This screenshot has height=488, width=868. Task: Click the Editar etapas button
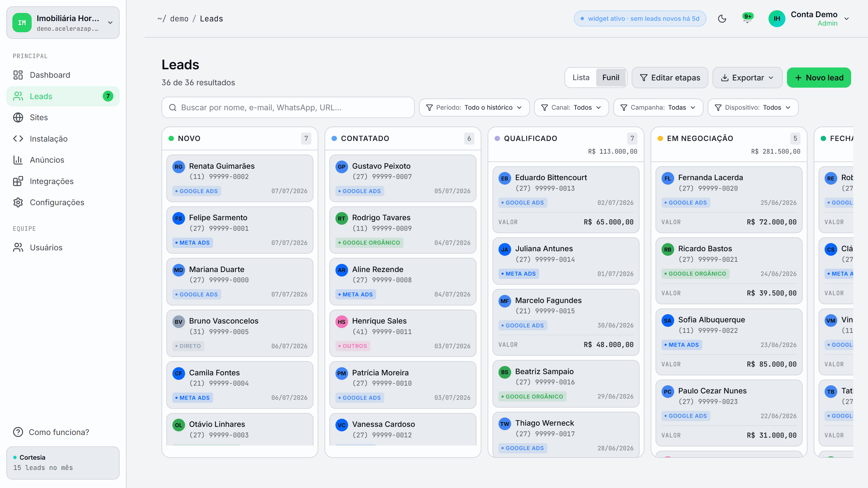669,77
